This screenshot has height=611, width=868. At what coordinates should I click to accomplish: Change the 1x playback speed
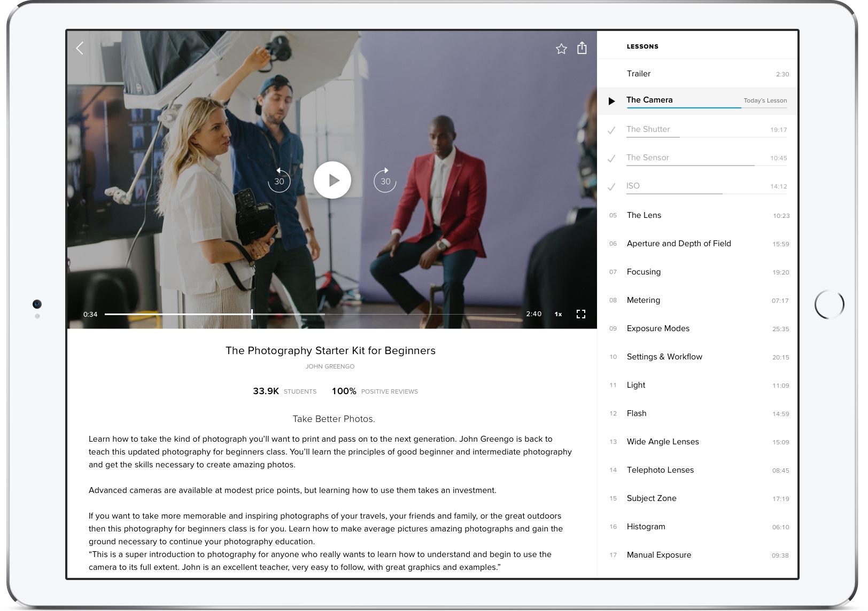click(x=558, y=314)
